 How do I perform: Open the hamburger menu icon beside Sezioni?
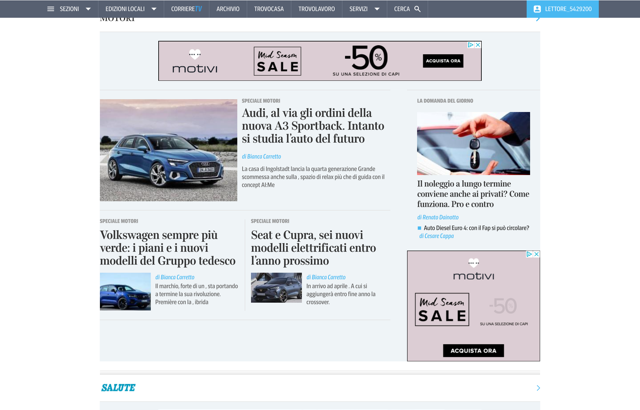[x=51, y=9]
